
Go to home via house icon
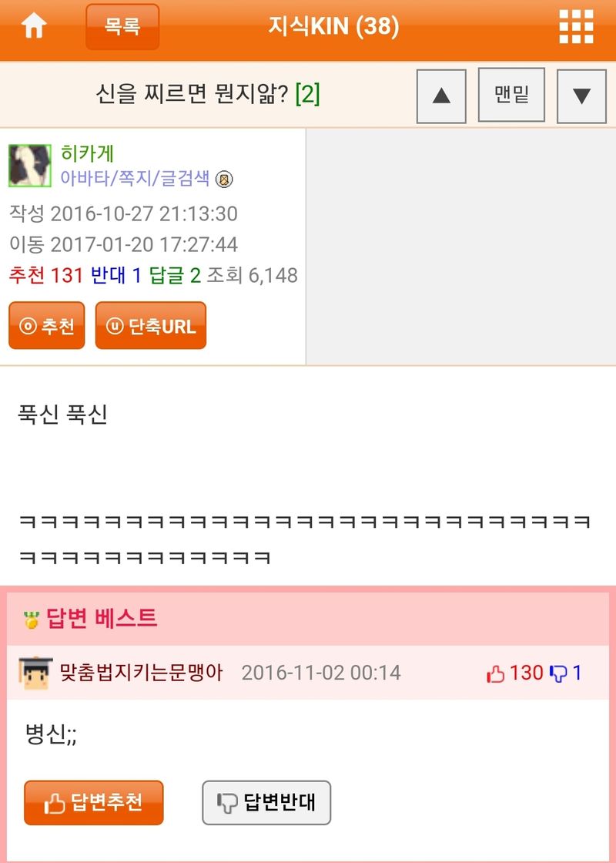[34, 26]
